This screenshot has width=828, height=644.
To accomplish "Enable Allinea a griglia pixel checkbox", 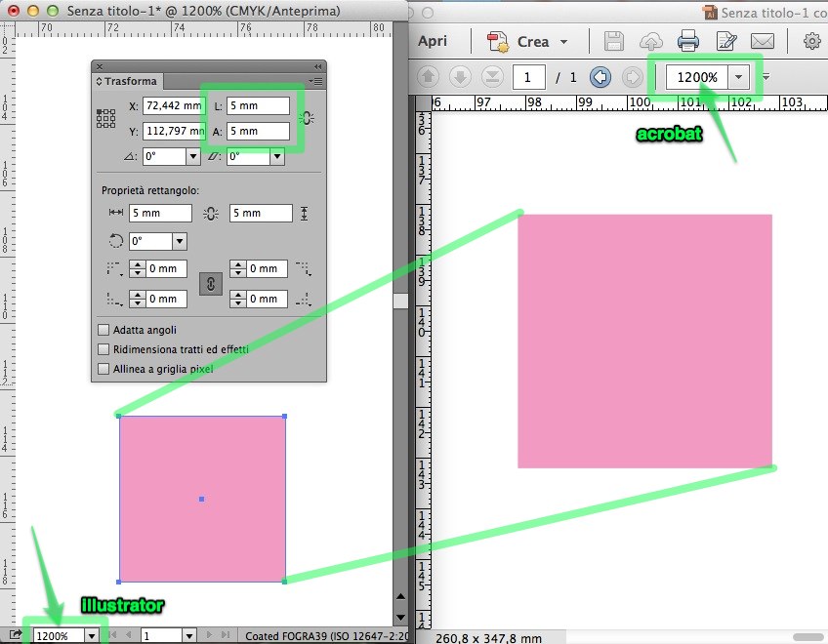I will pyautogui.click(x=103, y=369).
